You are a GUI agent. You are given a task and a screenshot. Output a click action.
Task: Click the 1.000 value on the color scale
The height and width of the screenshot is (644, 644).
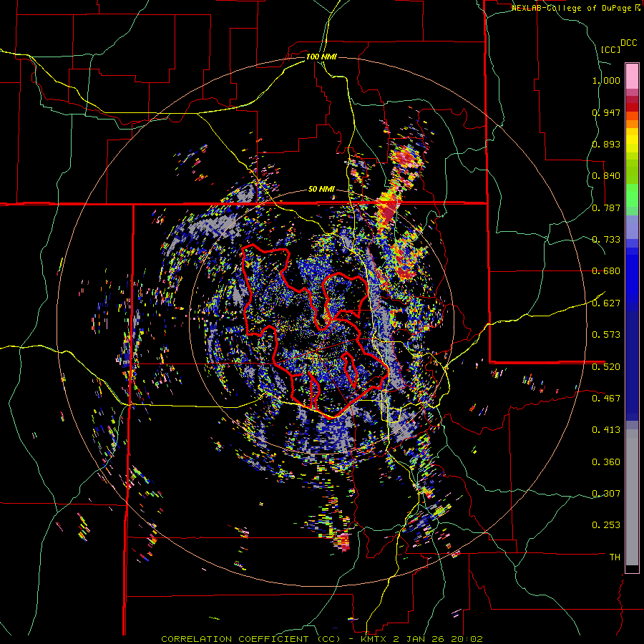tap(606, 80)
